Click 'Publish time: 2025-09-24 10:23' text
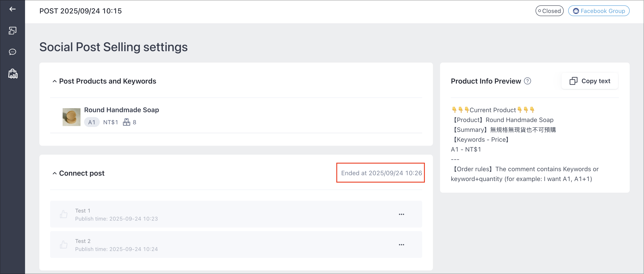The width and height of the screenshot is (644, 274). (x=117, y=219)
